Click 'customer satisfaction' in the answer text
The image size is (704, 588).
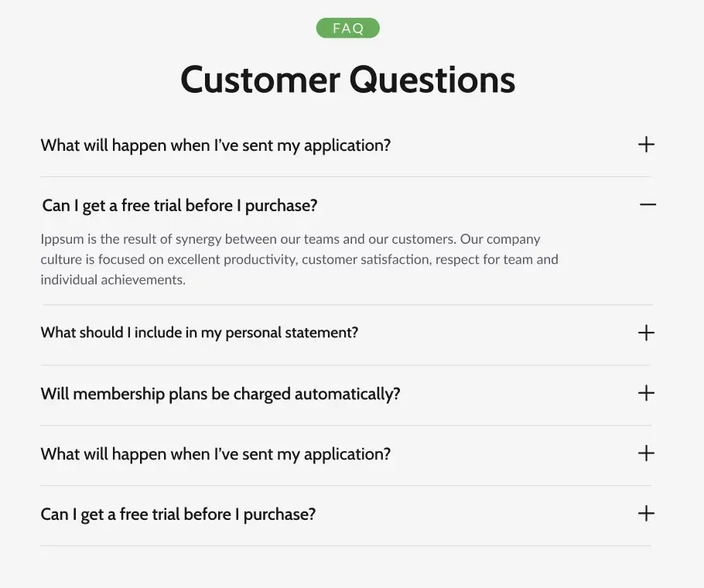[365, 259]
